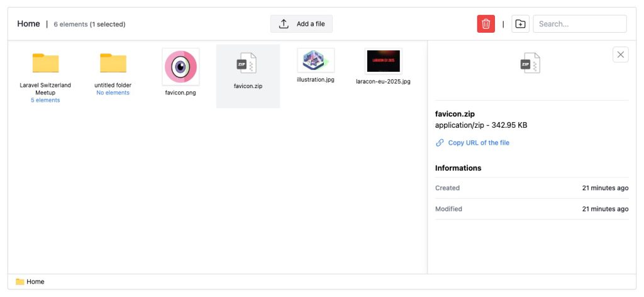Click the 'untitled folder' name label

tap(113, 86)
